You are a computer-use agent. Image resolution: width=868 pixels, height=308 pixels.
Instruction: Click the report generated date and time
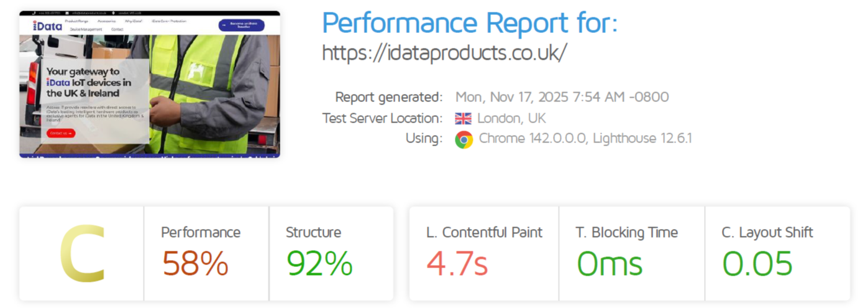(x=562, y=97)
